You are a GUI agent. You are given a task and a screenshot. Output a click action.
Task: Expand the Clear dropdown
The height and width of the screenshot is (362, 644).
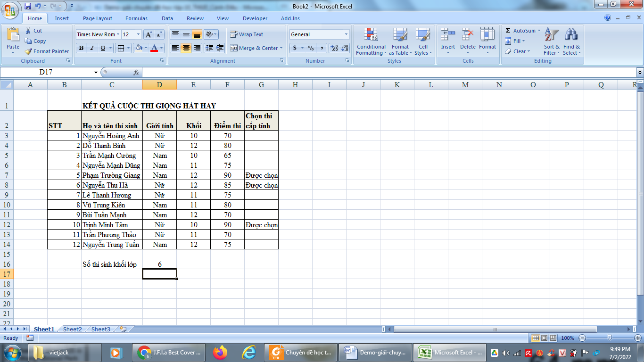coord(528,51)
